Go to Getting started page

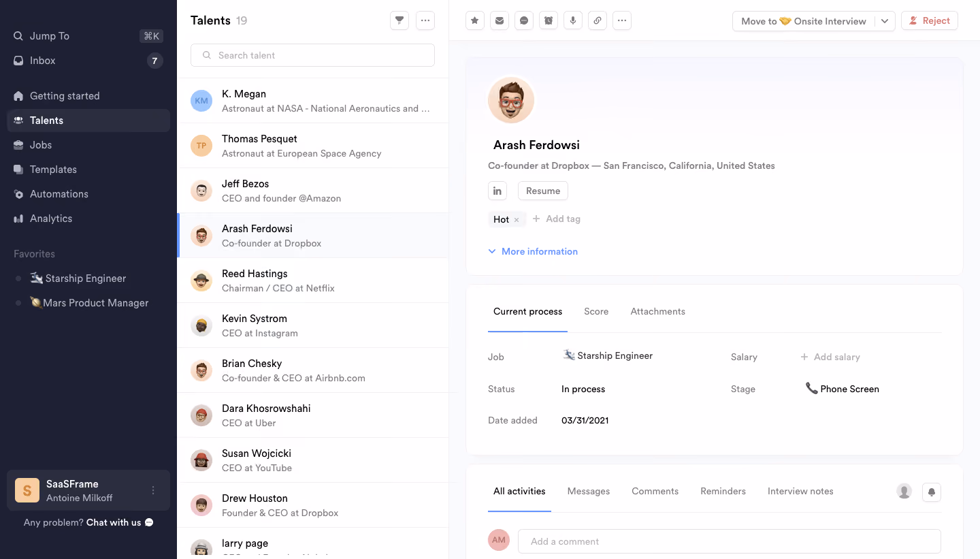click(88, 96)
